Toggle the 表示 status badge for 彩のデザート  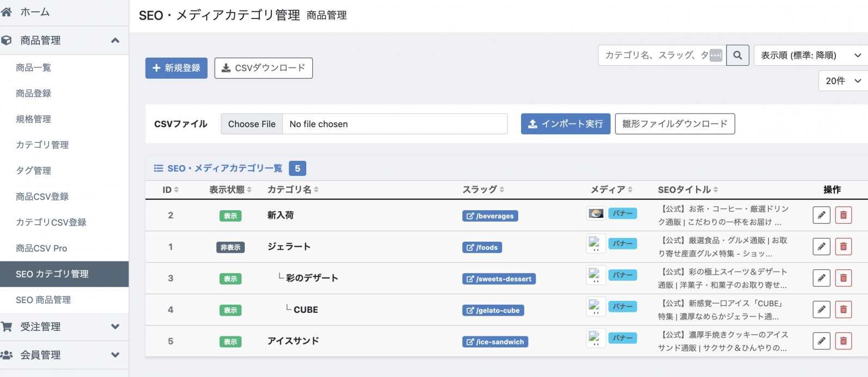(x=231, y=279)
